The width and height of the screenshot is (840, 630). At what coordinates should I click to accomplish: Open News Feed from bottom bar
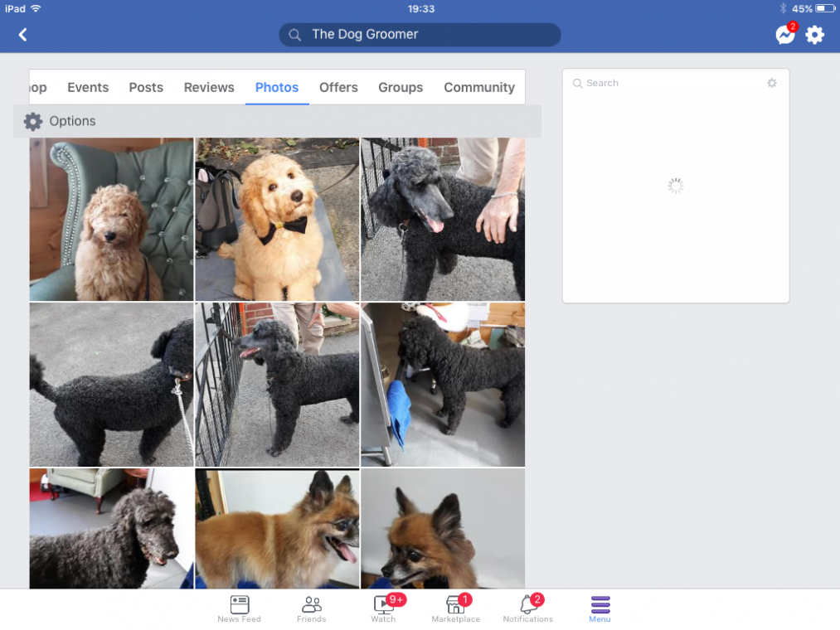[239, 608]
